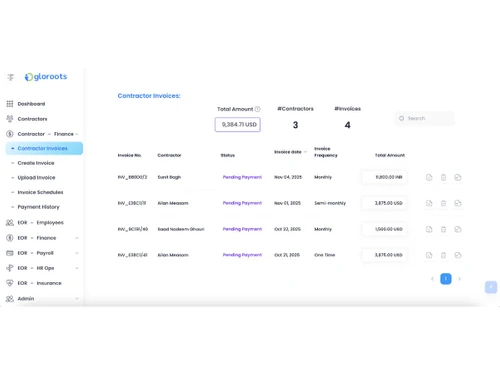Open document icon for Nov 01, 2025 invoice
This screenshot has height=375, width=500.
(429, 203)
